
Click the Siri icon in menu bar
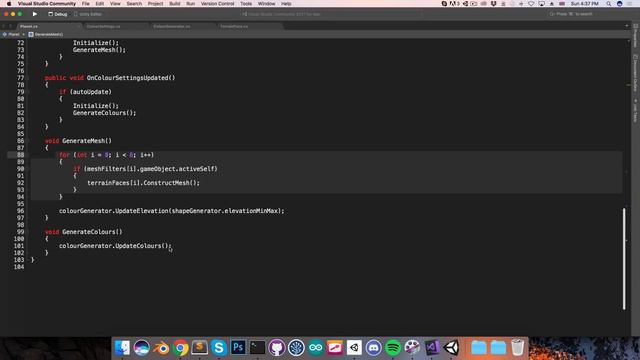click(x=620, y=4)
